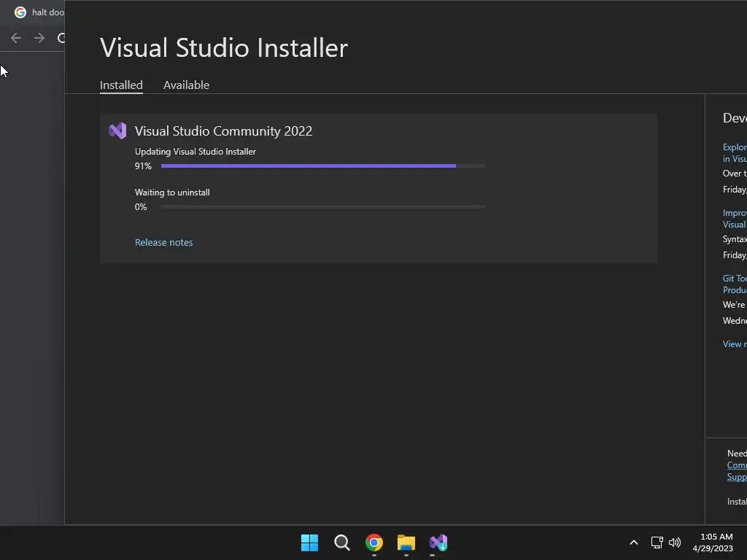Open File Explorer from the taskbar
This screenshot has width=747, height=560.
pyautogui.click(x=406, y=542)
